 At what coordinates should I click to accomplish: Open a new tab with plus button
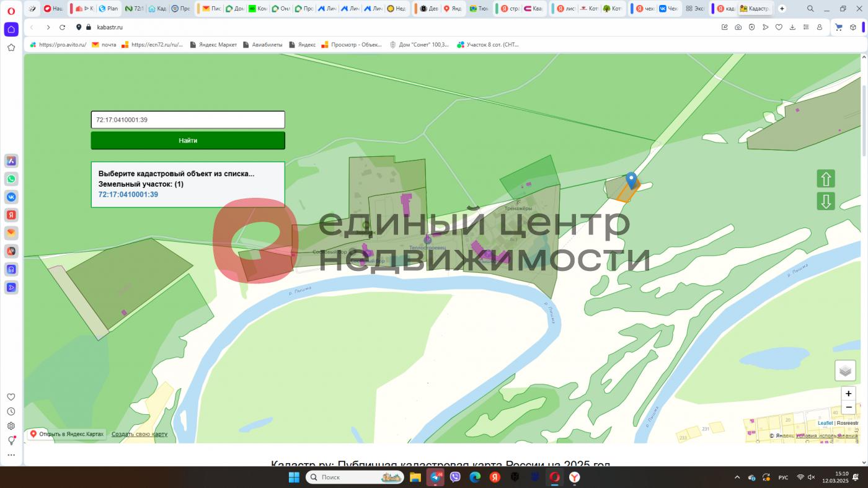(782, 9)
